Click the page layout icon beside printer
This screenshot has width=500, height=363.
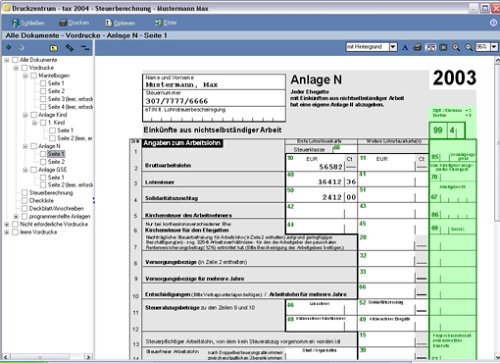431,47
